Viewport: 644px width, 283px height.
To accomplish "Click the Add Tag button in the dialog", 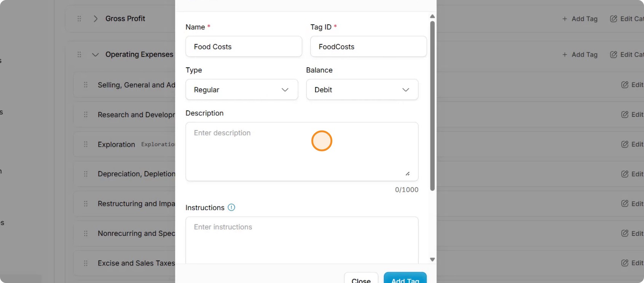I will [x=405, y=278].
